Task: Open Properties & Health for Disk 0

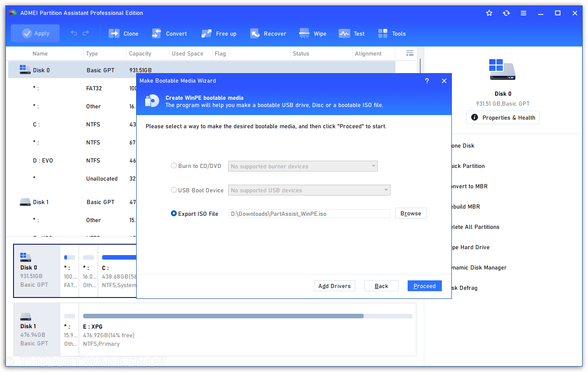Action: pos(503,117)
